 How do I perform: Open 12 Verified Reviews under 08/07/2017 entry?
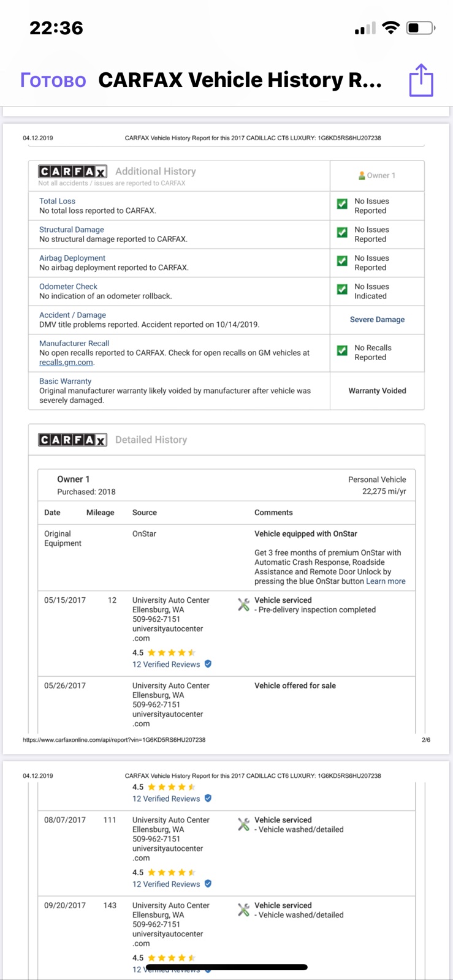point(166,884)
